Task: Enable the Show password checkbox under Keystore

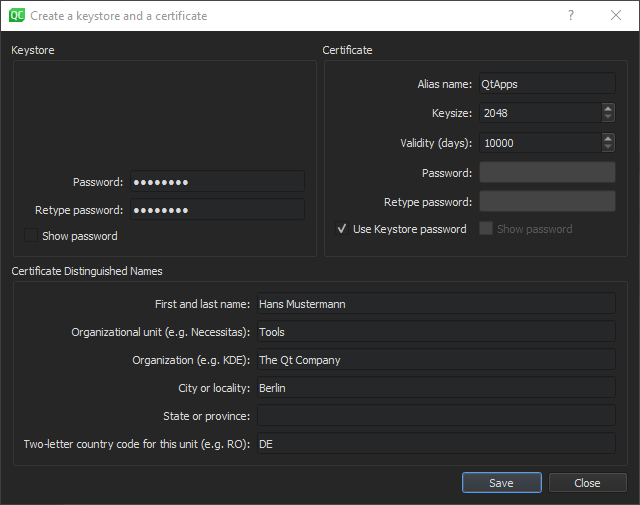Action: click(33, 236)
